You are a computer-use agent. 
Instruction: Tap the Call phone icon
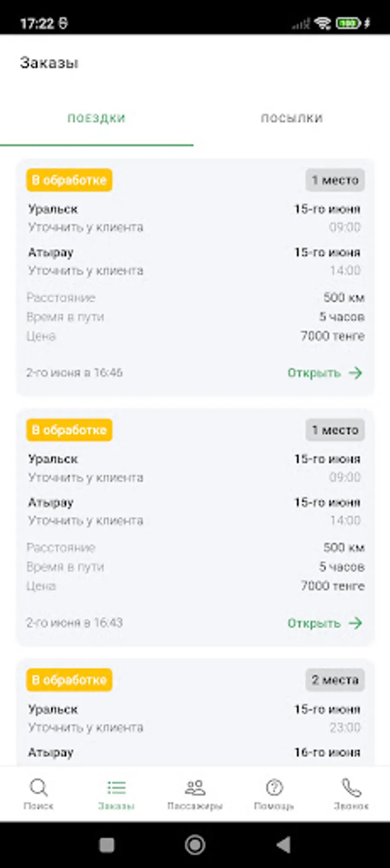click(351, 787)
